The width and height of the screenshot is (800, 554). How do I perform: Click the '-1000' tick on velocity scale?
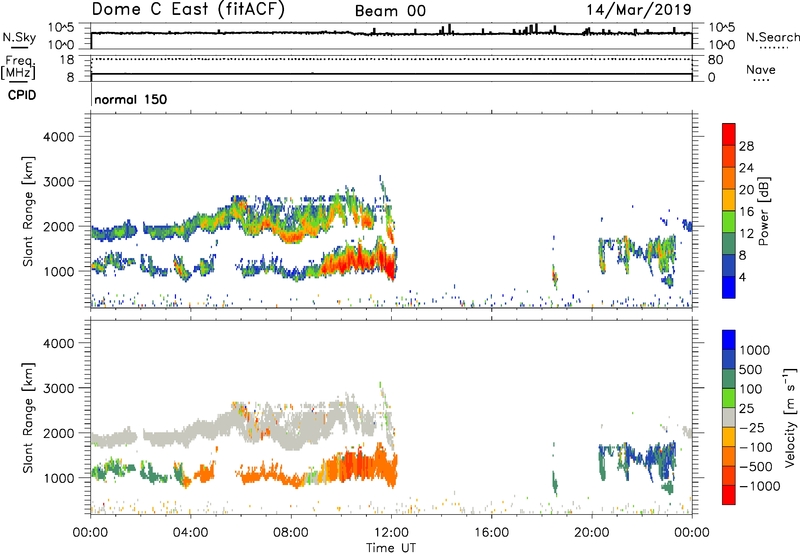point(759,486)
